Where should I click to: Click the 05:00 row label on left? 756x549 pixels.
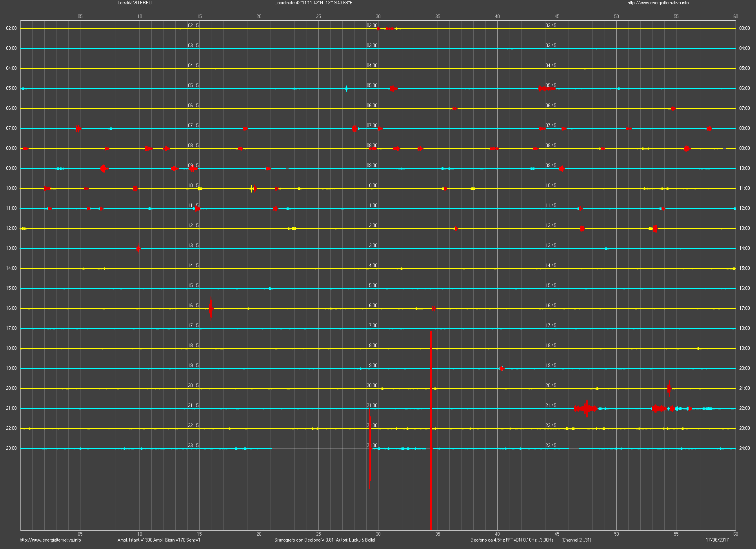tap(11, 89)
